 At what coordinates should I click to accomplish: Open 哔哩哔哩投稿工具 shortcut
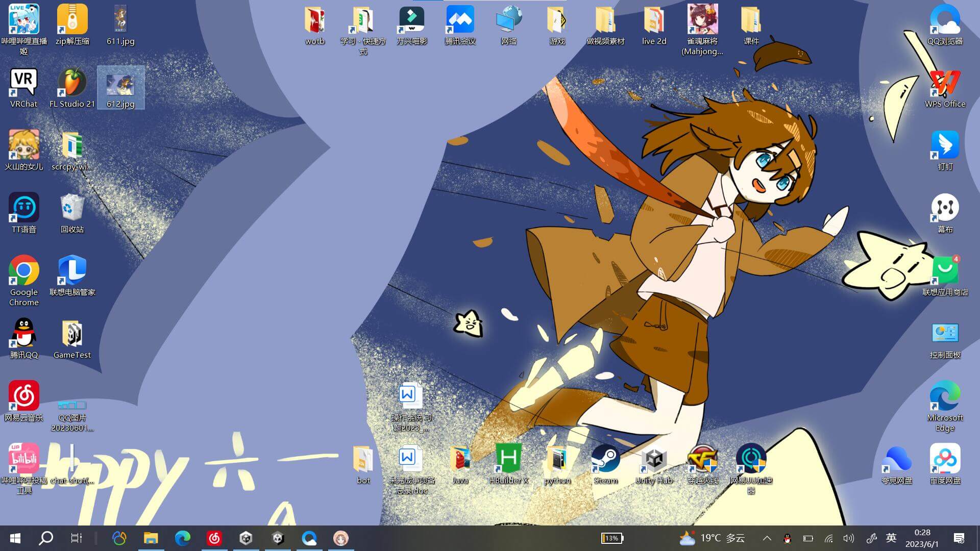(23, 469)
